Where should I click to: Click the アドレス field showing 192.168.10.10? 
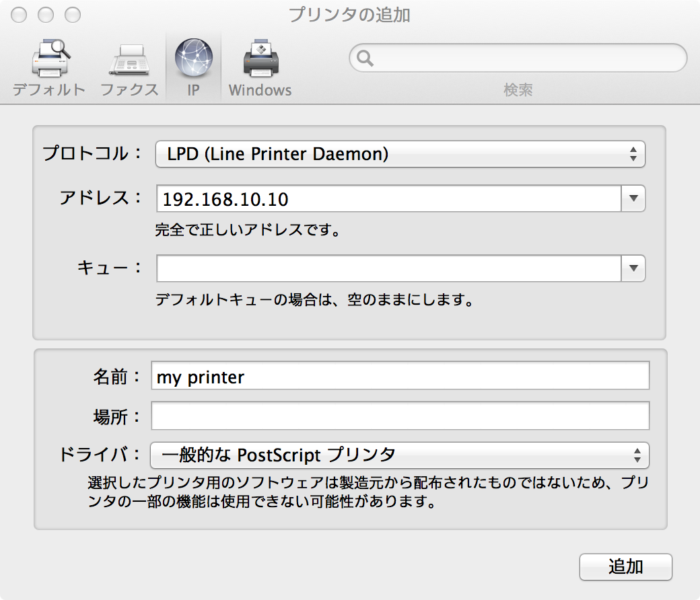(x=388, y=199)
